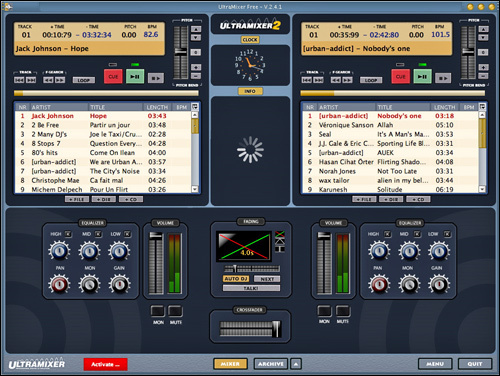Seek in left deck track progress bar
Image resolution: width=500 pixels, height=376 pixels.
point(106,93)
